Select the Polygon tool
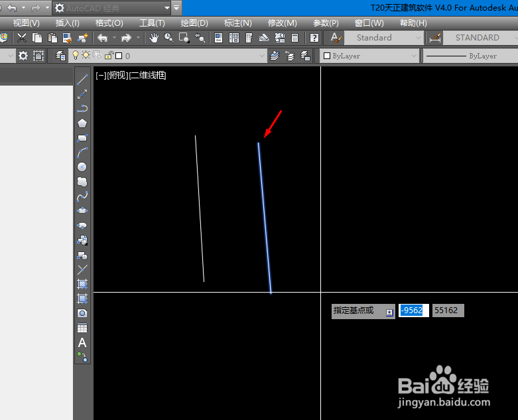Screen dimensions: 518x420 [x=82, y=123]
